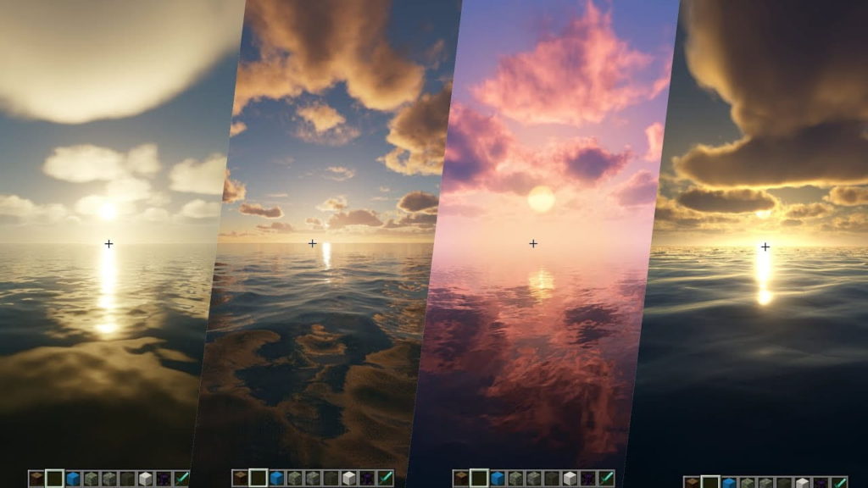Pick the fifth-slot mossy cobblestone in pink panel's hotbar

click(x=533, y=479)
